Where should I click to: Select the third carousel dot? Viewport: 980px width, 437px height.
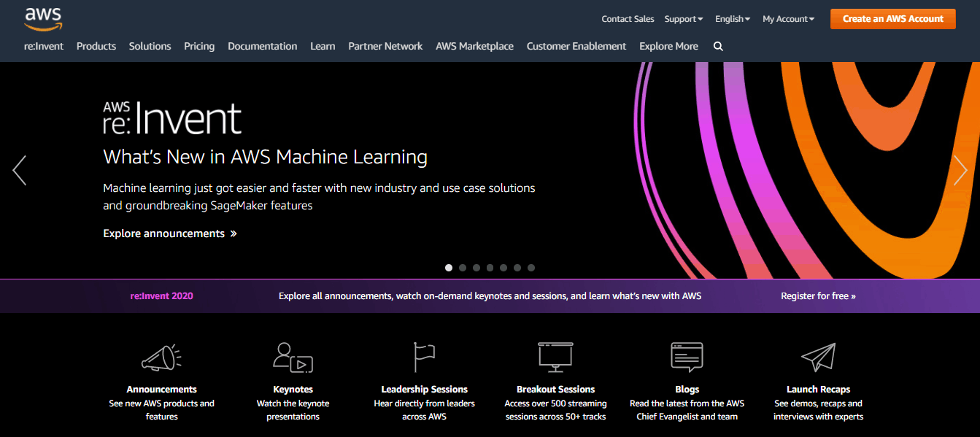(477, 268)
